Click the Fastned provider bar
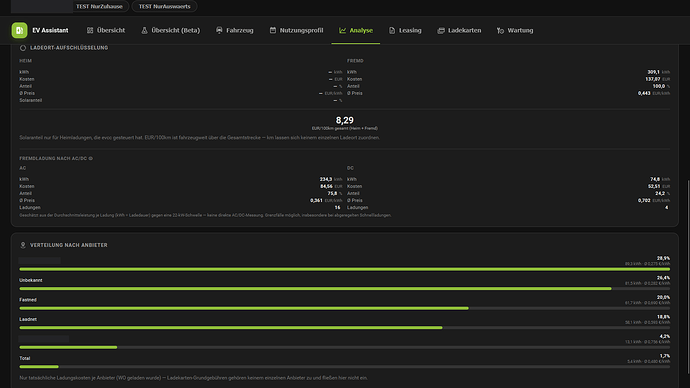Viewport: 690px width, 388px height. (x=345, y=308)
